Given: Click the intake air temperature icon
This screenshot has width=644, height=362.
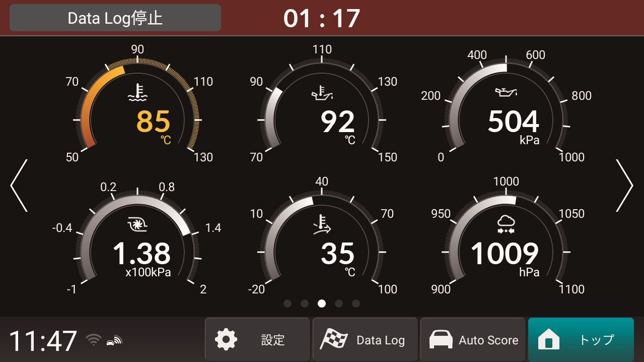Looking at the screenshot, I should coord(322,224).
